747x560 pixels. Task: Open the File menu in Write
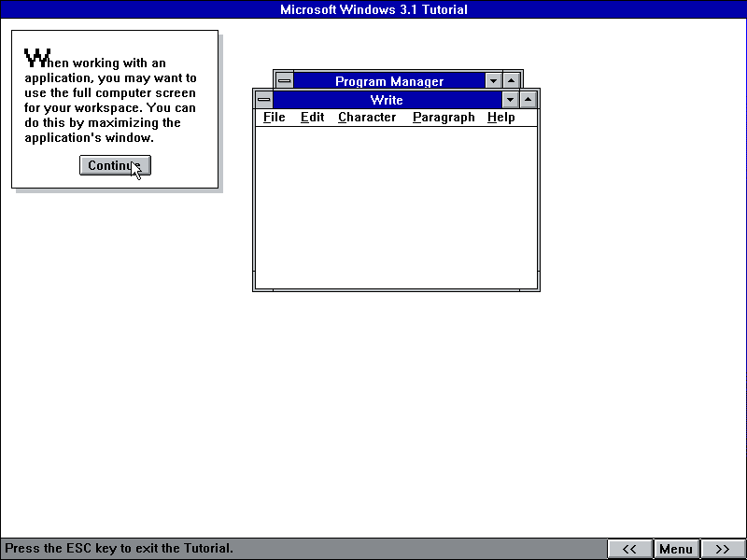(x=274, y=118)
